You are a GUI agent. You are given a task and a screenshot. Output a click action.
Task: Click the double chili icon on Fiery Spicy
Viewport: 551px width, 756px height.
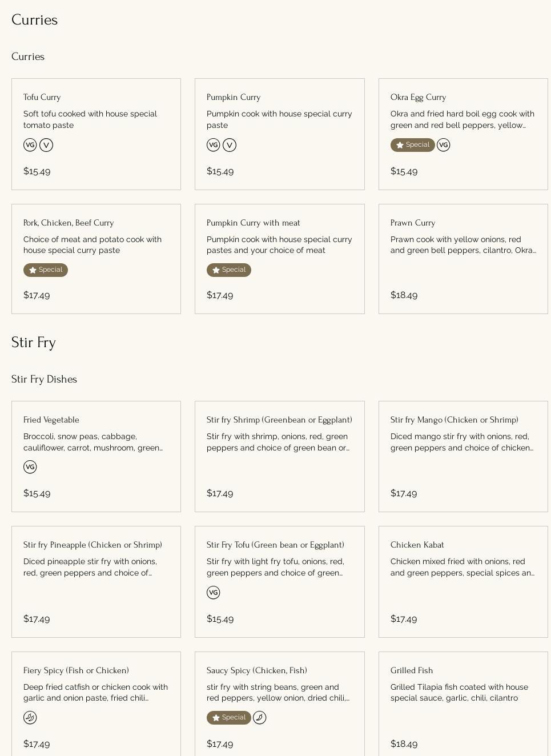[30, 718]
